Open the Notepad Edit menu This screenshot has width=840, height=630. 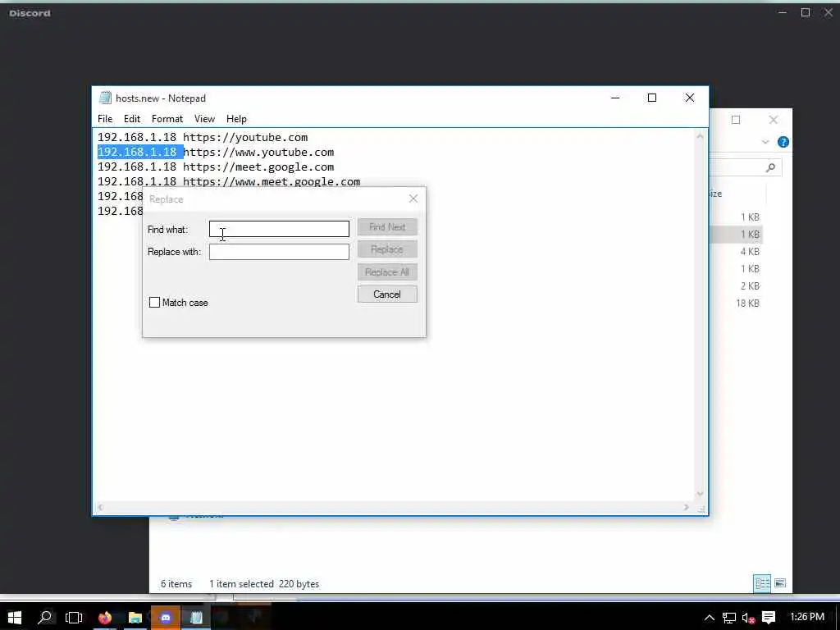[x=132, y=119]
